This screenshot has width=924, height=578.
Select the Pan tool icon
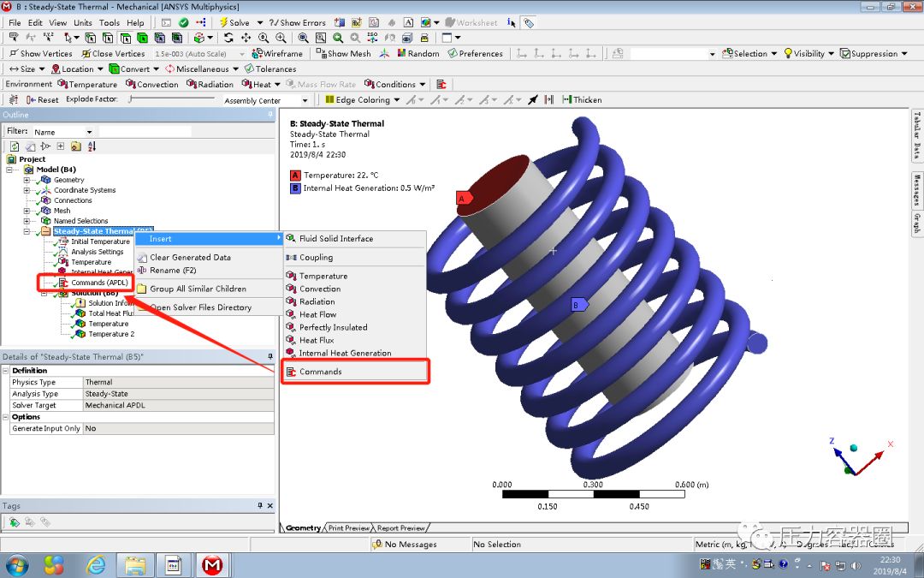(x=246, y=38)
